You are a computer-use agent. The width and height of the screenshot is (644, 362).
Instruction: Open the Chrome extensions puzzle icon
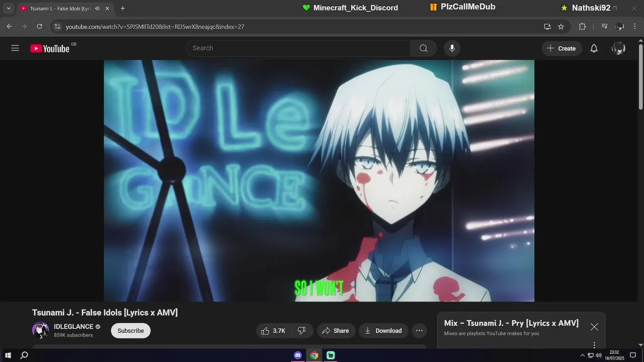(583, 27)
